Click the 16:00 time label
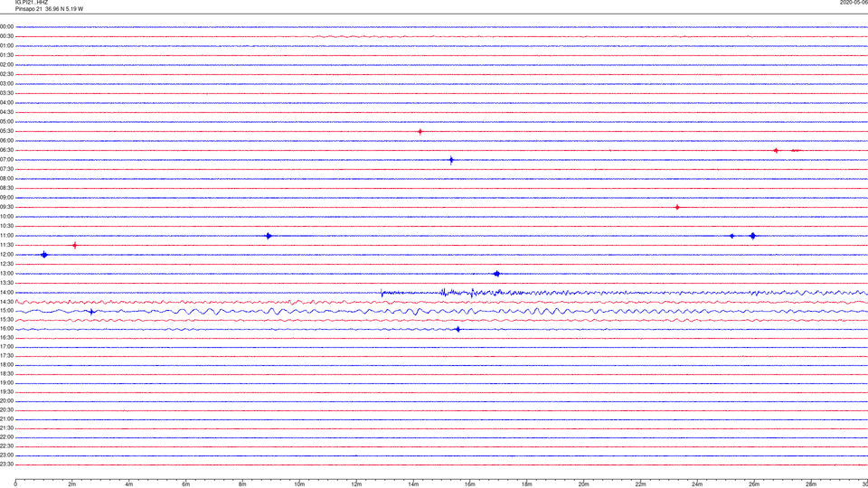The height and width of the screenshot is (488, 868). tap(6, 329)
